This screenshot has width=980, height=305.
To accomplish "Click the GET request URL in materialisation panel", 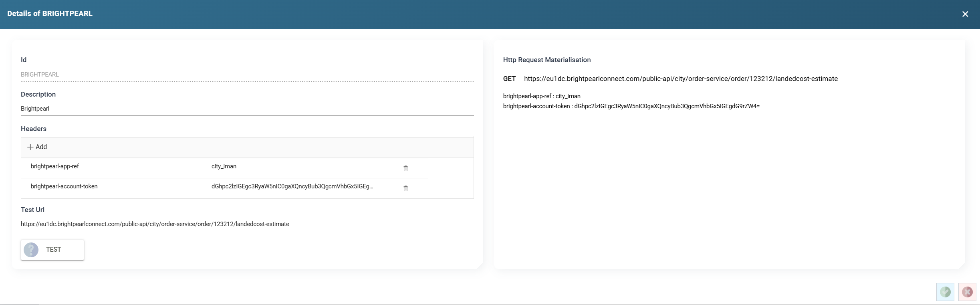I will pyautogui.click(x=681, y=79).
